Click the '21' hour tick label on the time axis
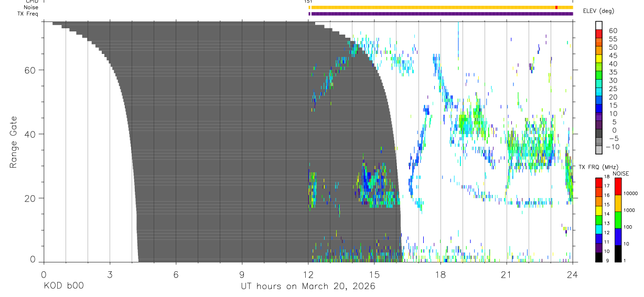Image resolution: width=644 pixels, height=297 pixels. pyautogui.click(x=506, y=274)
